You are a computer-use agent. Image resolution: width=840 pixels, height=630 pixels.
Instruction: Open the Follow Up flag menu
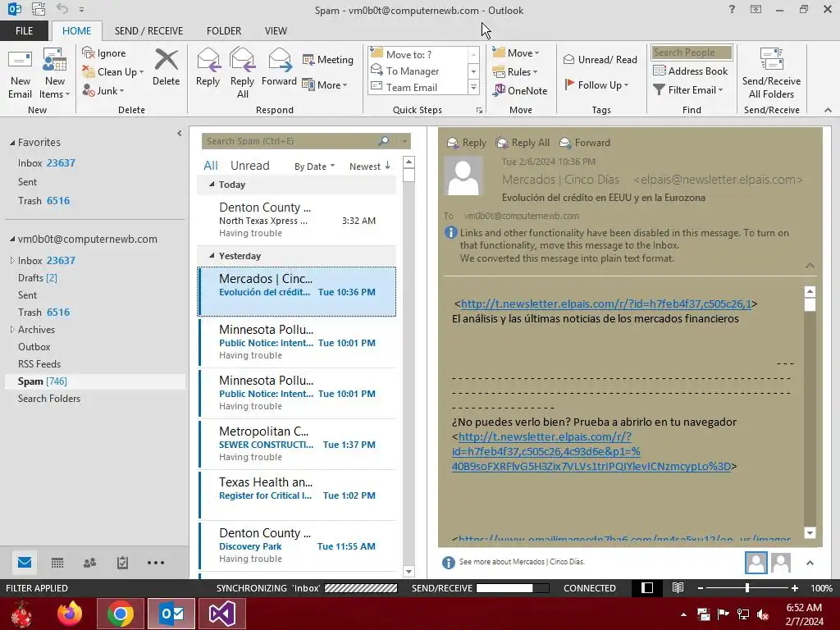pos(596,84)
